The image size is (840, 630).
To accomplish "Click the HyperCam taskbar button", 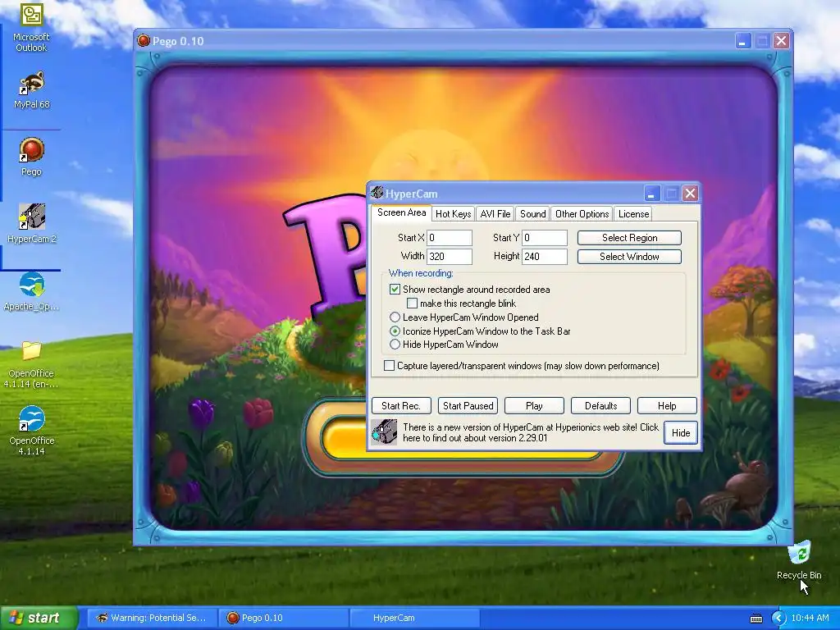I will 414,618.
